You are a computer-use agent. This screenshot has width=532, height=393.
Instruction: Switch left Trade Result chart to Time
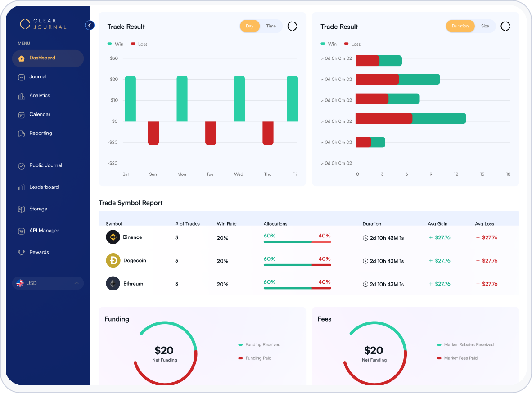(271, 26)
